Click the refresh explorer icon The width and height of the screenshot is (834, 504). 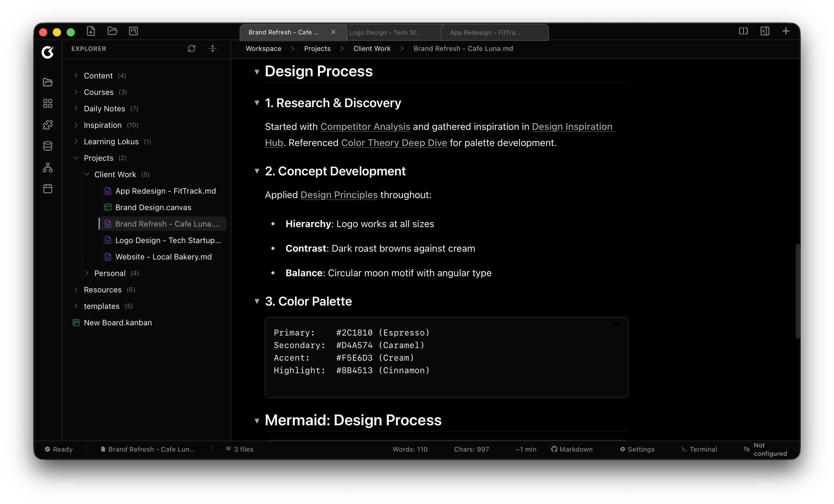(x=192, y=49)
